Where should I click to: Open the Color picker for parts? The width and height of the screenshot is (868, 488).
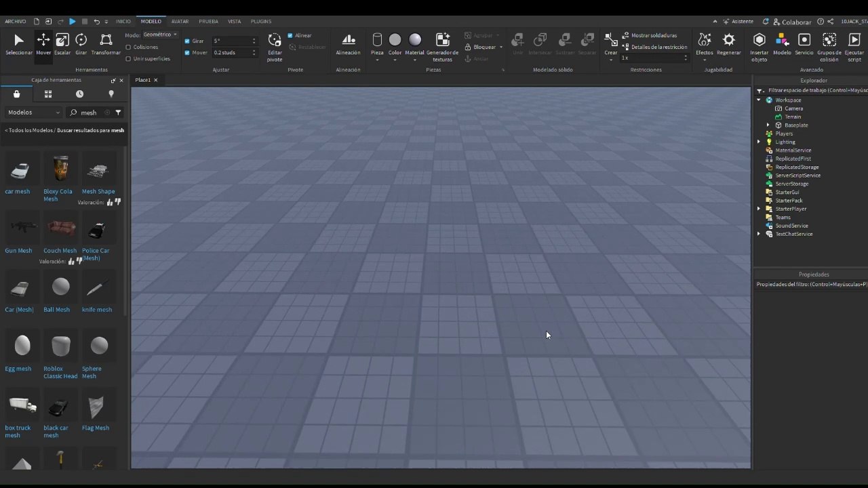tap(395, 45)
